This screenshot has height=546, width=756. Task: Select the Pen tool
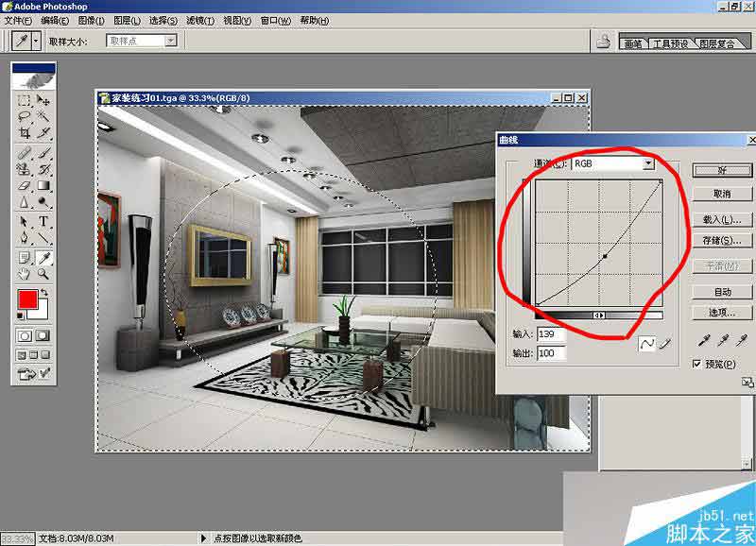coord(24,238)
